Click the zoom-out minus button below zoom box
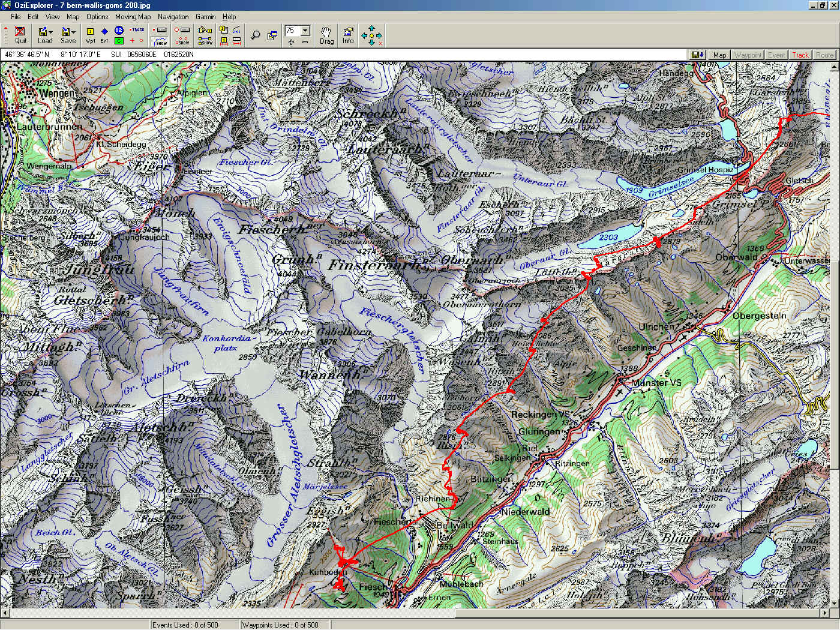 click(x=305, y=42)
